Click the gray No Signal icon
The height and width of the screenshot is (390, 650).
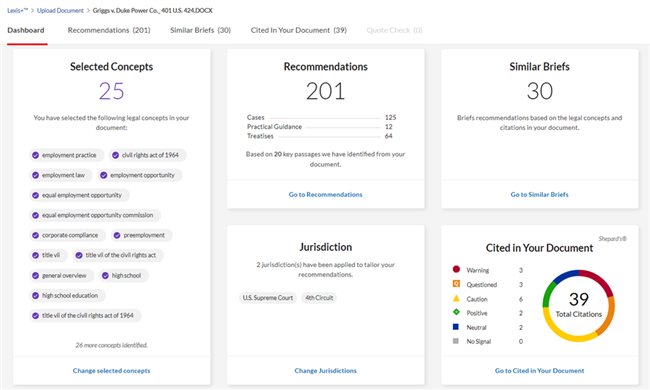(456, 341)
